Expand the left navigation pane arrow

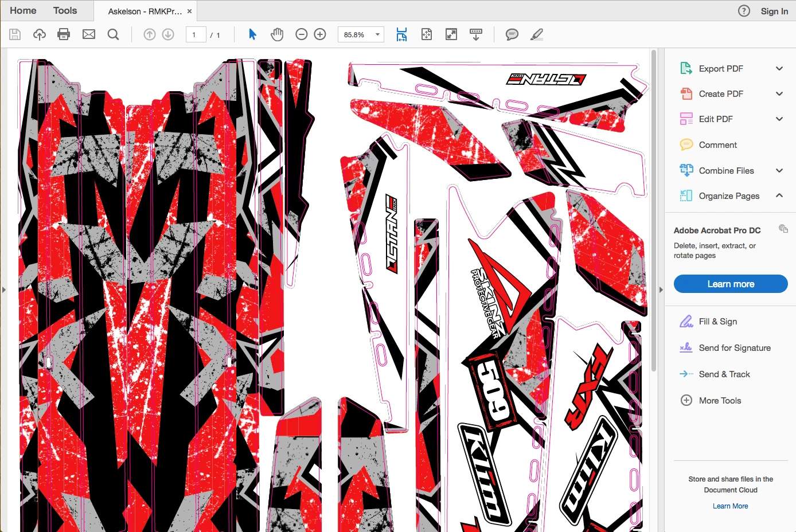click(3, 290)
